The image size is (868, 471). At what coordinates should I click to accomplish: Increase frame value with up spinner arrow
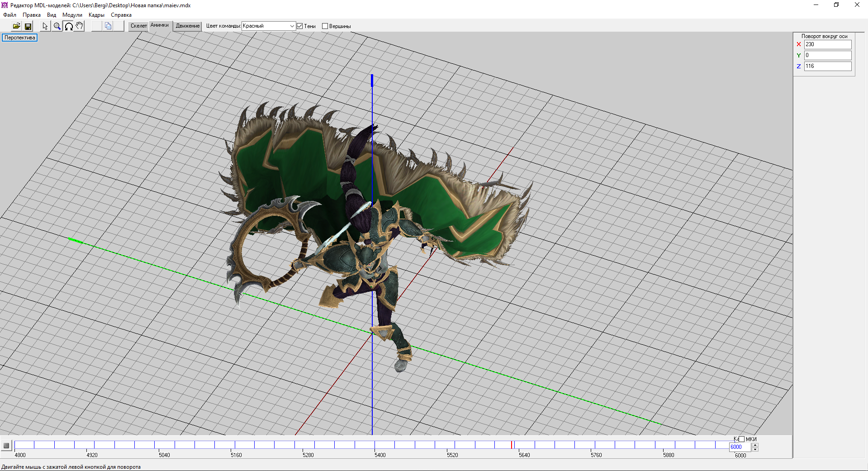(x=755, y=445)
